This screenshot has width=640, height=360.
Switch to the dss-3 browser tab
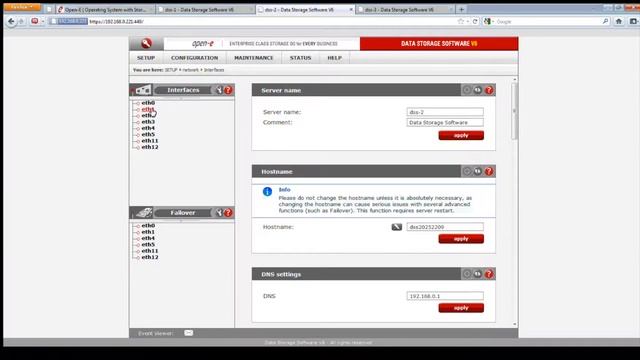(x=404, y=9)
